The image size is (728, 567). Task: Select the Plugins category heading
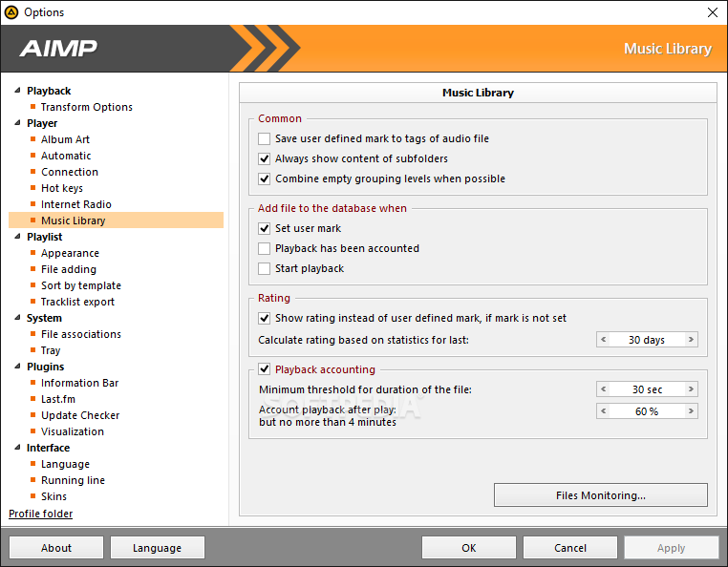pyautogui.click(x=46, y=367)
